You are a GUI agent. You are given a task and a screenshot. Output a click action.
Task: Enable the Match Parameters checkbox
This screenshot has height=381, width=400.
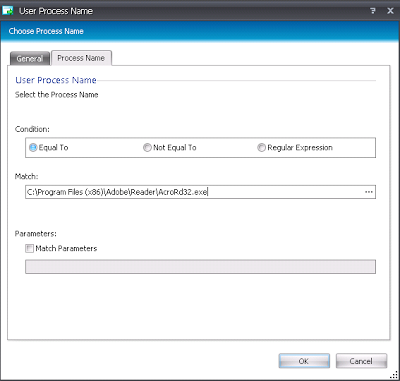(30, 248)
